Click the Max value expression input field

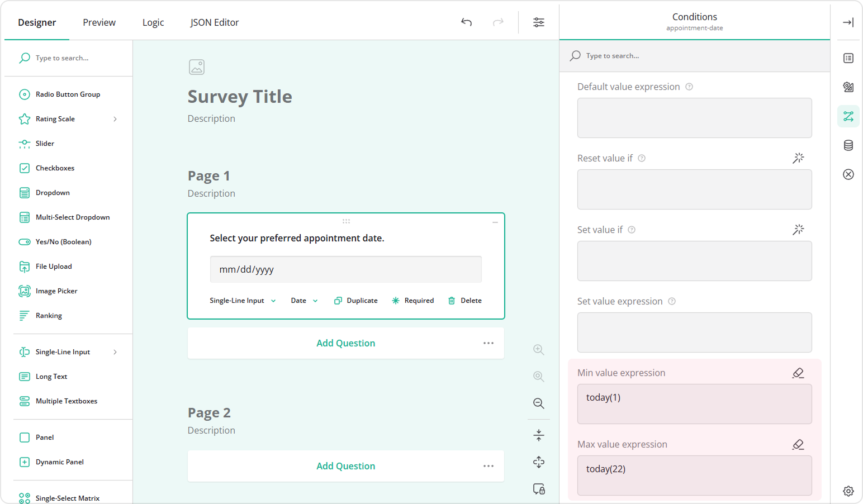[694, 476]
